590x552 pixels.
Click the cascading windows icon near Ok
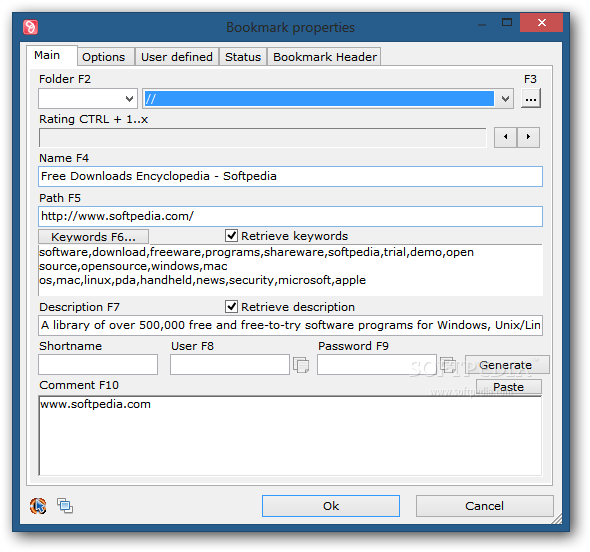point(65,505)
